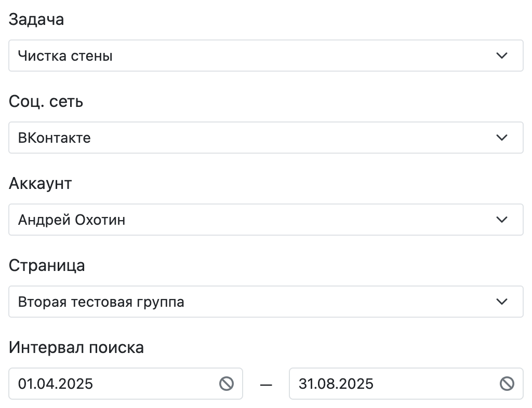
Task: Click the chevron arrow in the Соц. сеть field
Action: coord(501,138)
